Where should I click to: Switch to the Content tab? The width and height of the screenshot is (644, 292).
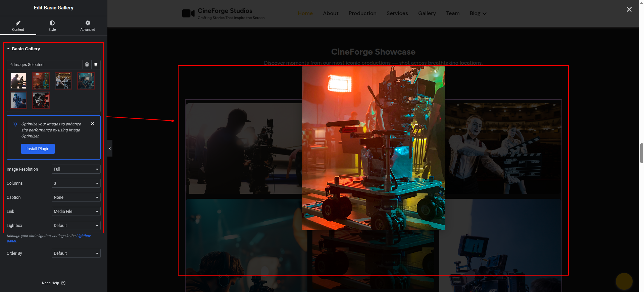coord(18,25)
